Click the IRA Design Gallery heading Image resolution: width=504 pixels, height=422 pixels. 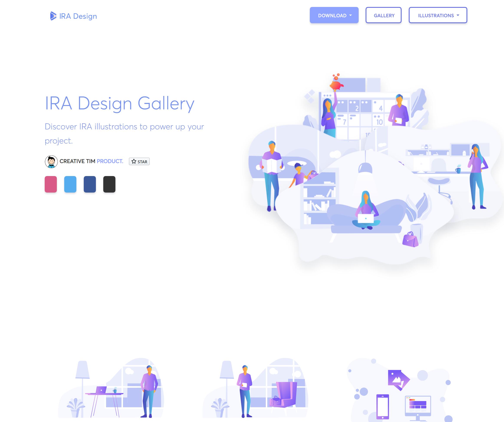tap(120, 104)
